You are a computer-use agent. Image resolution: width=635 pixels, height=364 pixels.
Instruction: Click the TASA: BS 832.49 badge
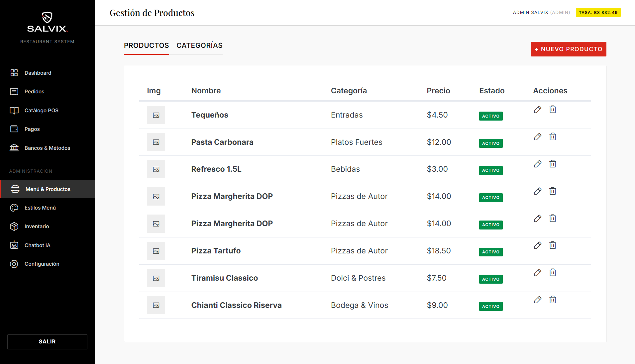598,13
